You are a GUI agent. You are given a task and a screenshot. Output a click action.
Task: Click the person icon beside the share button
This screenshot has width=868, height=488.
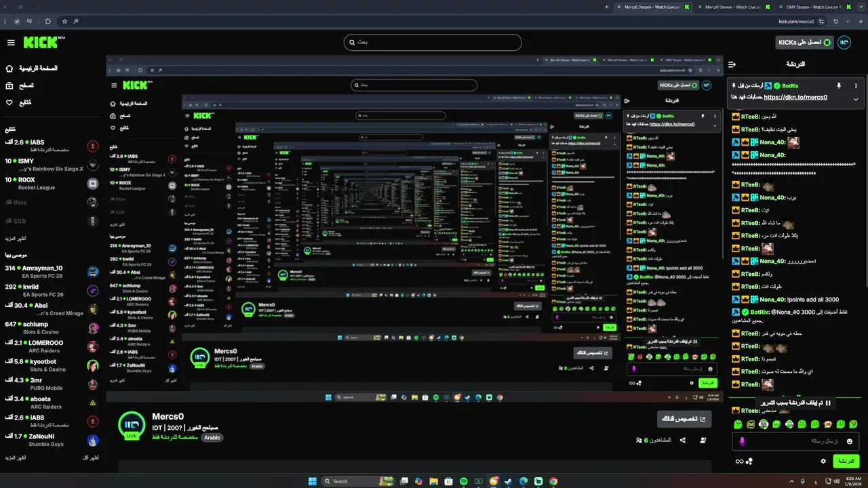(x=703, y=440)
